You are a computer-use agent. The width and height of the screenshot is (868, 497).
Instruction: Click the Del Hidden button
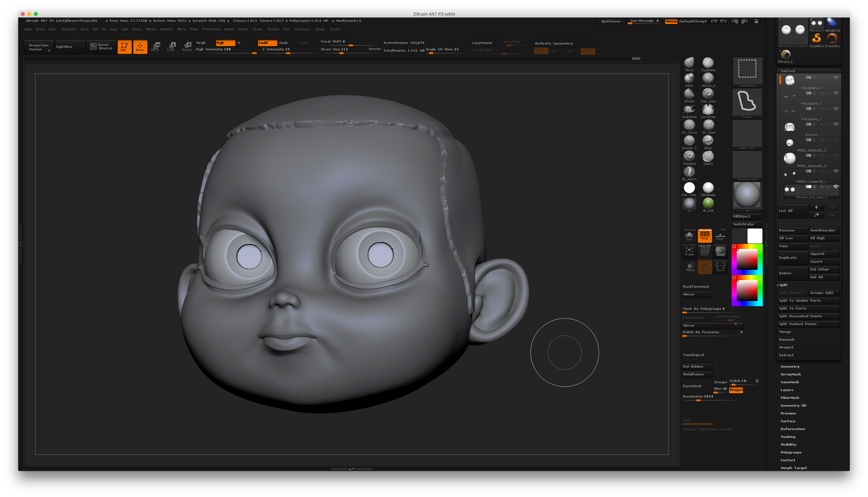696,367
